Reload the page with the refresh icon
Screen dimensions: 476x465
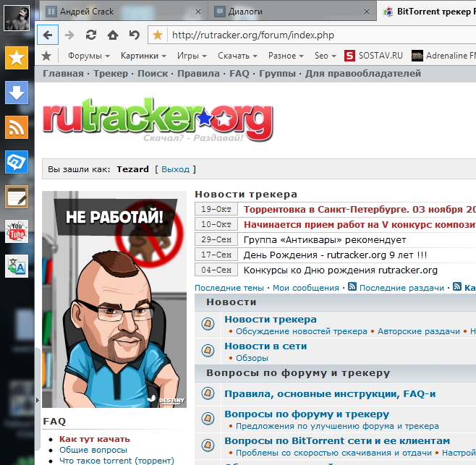[x=91, y=35]
